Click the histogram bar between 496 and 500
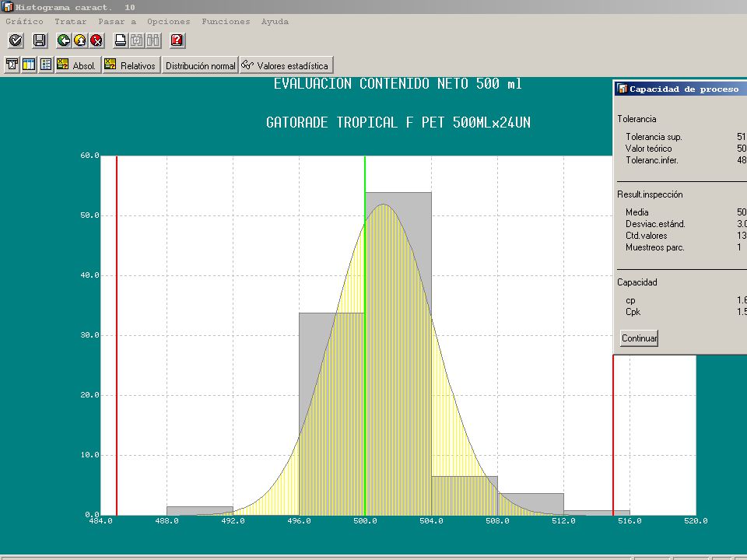Screen dimensions: 747x560 point(332,414)
